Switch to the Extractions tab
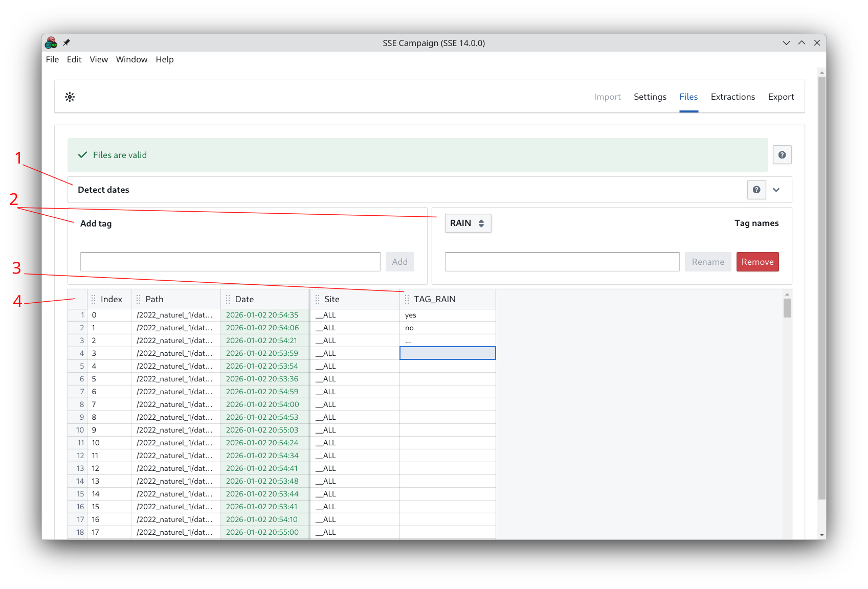 click(x=732, y=97)
